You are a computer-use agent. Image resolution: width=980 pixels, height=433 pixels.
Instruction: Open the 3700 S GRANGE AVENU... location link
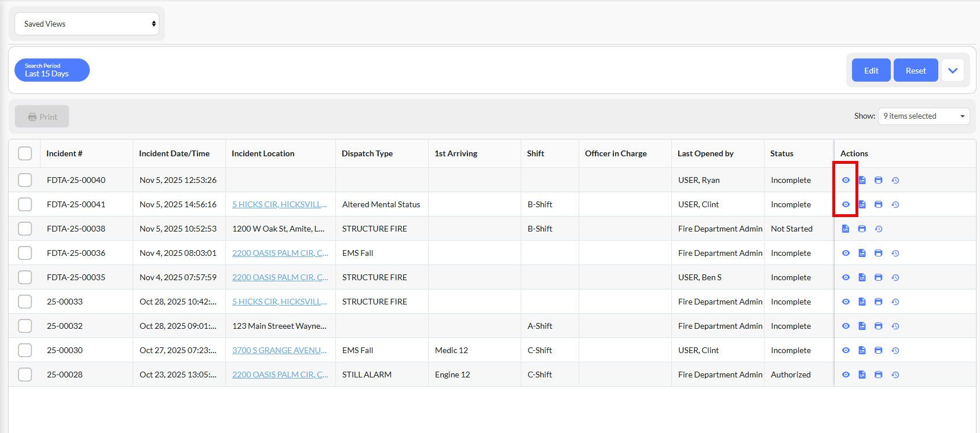click(279, 350)
